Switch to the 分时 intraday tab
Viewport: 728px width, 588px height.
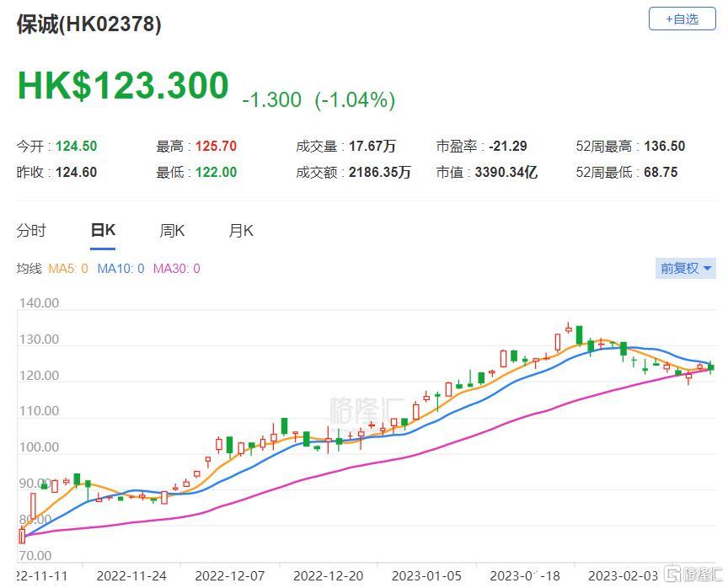(x=31, y=230)
